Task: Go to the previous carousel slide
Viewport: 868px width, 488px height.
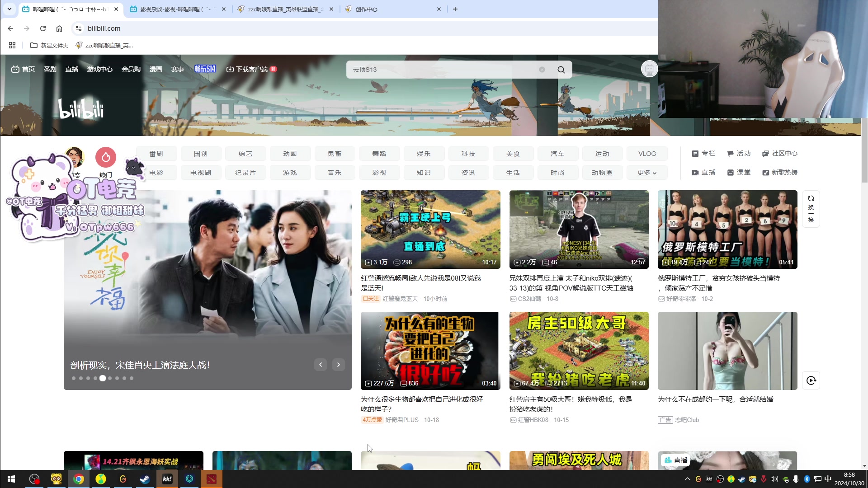Action: pos(321,365)
